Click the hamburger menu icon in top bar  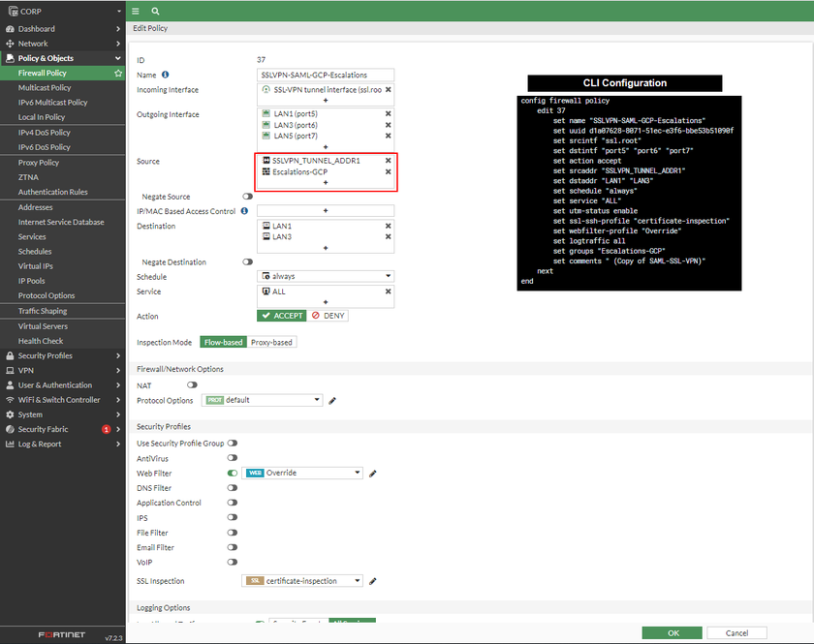pyautogui.click(x=136, y=11)
